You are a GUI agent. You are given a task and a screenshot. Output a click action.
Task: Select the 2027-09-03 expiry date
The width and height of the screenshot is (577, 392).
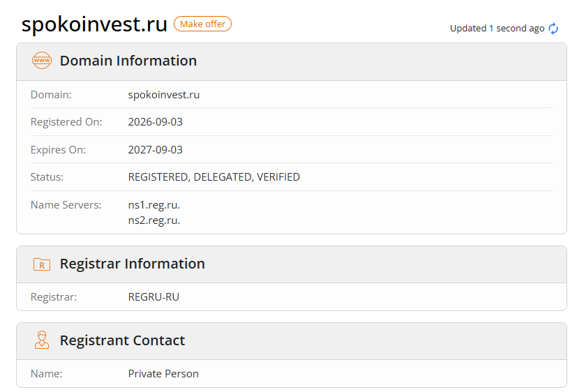[x=156, y=150]
